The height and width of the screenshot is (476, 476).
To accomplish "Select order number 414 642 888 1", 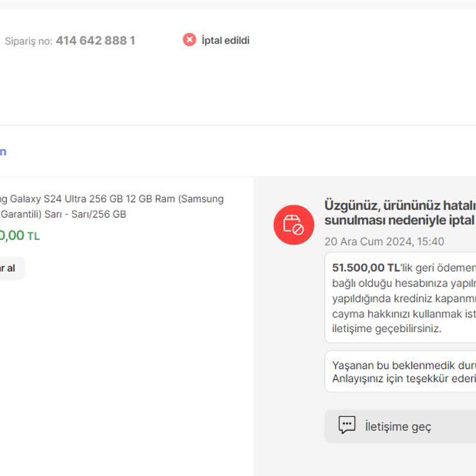I will click(95, 40).
